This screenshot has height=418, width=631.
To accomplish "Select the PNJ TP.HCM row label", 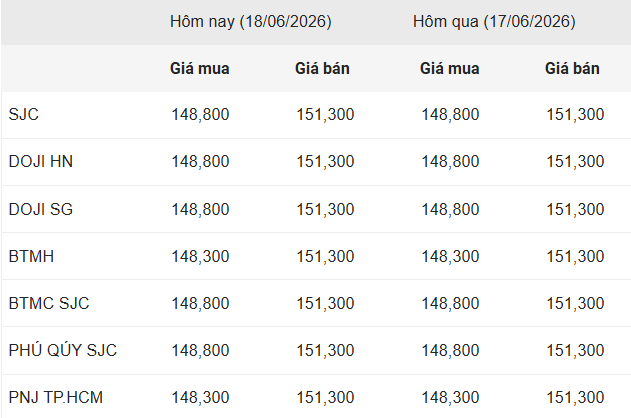I will click(x=56, y=397).
